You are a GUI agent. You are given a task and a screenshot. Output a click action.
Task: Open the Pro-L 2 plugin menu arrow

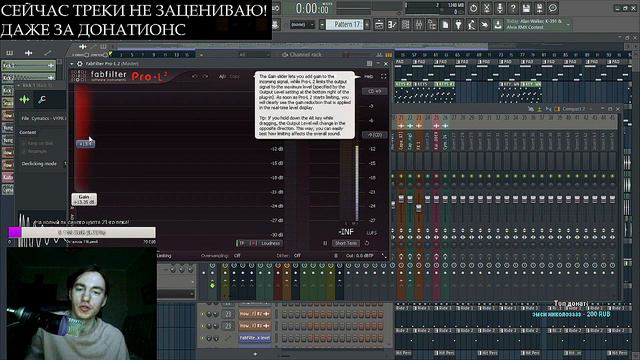pos(72,64)
